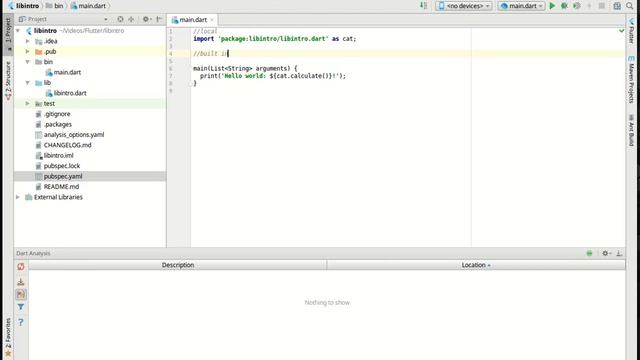Select pubspec.lock in project tree
Viewport: 640px width, 360px height.
62,166
